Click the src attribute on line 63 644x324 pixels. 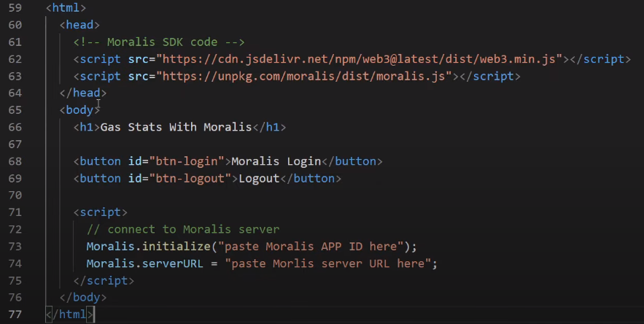coord(138,76)
